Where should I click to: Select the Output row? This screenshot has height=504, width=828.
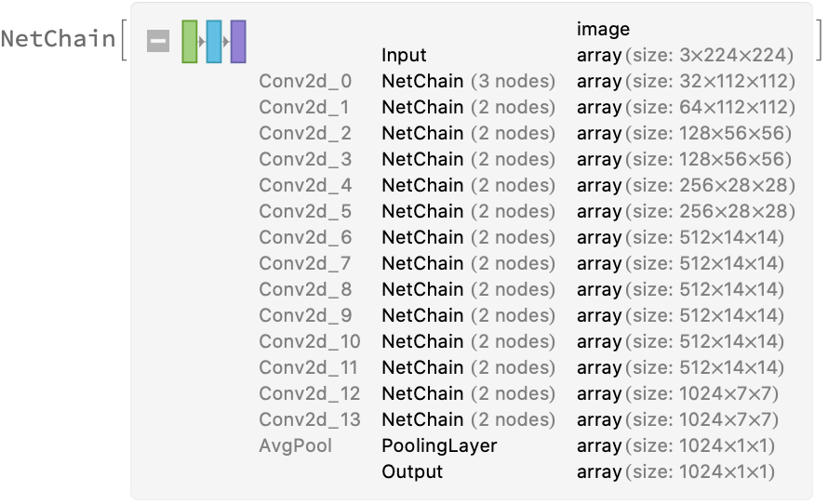[x=412, y=472]
